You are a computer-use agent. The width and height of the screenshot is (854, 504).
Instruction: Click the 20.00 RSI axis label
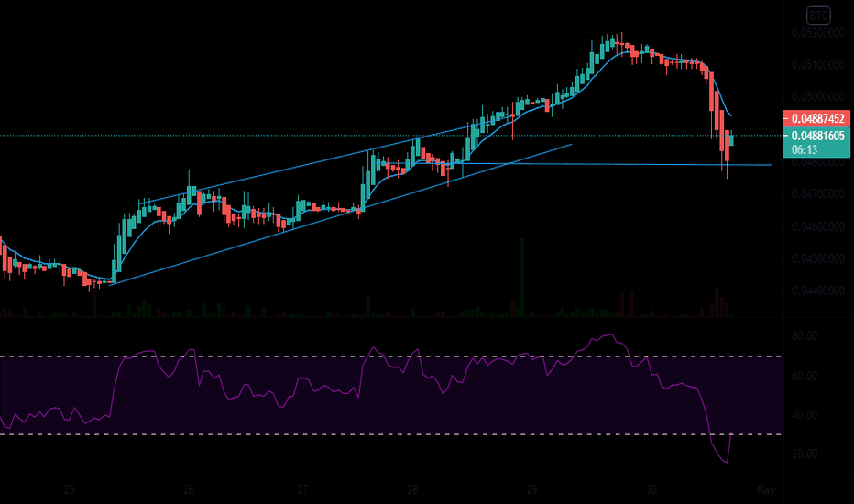[805, 454]
